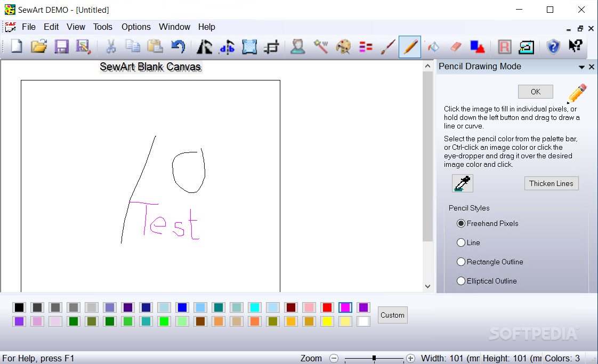598x364 pixels.
Task: Pick the yellow color swatch
Action: tap(327, 321)
